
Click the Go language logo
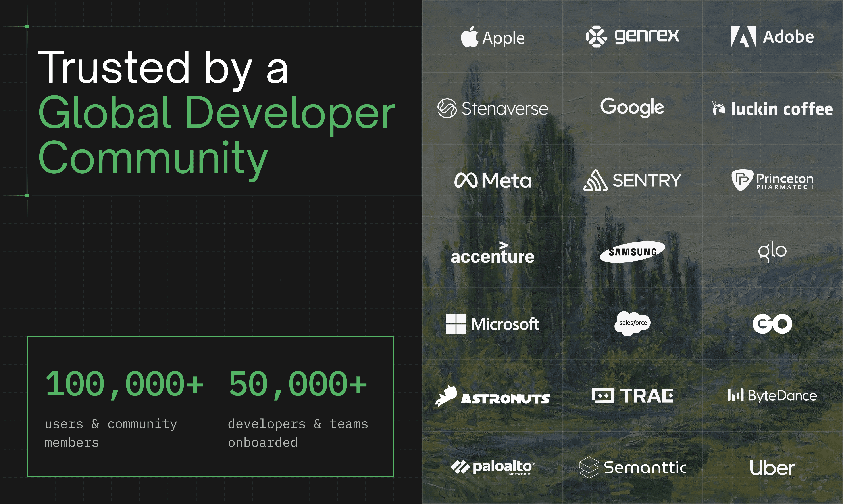tap(772, 324)
